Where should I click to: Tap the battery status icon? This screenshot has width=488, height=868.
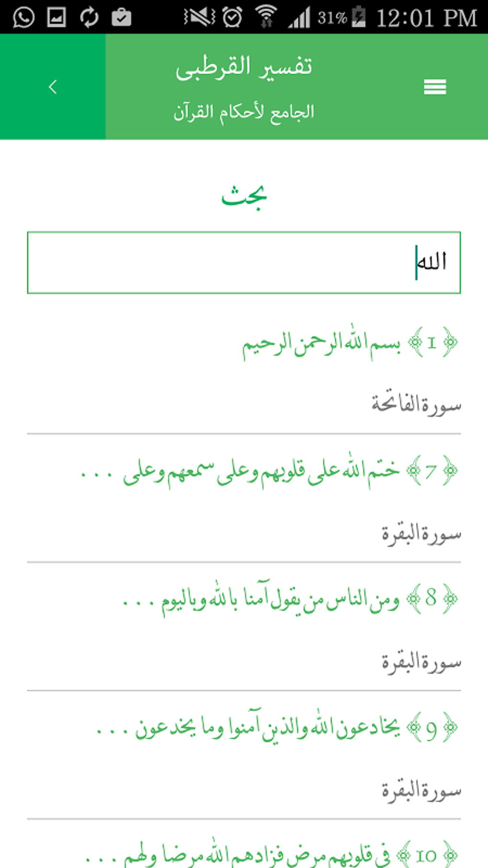(358, 18)
